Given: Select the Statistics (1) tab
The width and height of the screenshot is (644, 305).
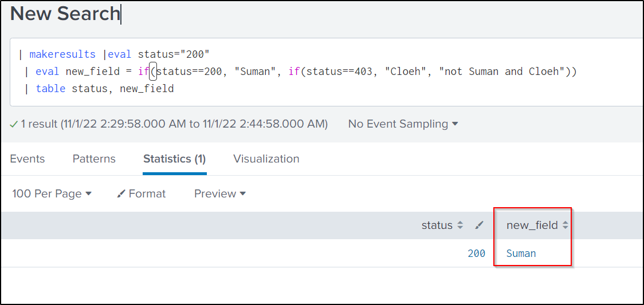Looking at the screenshot, I should (174, 159).
